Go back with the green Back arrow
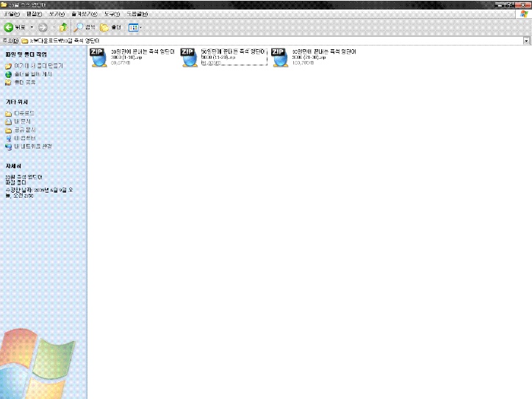Screen dimensions: 532x399 coord(15,27)
